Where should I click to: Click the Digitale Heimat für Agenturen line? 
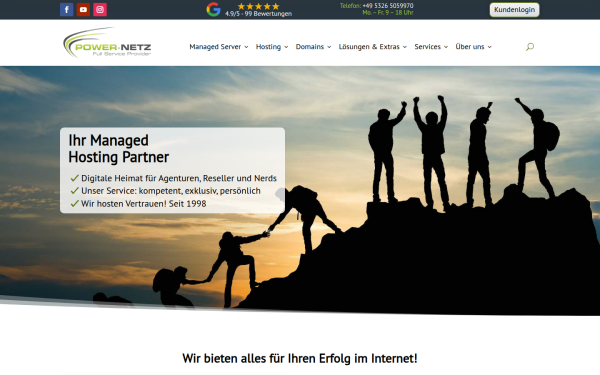(x=179, y=178)
